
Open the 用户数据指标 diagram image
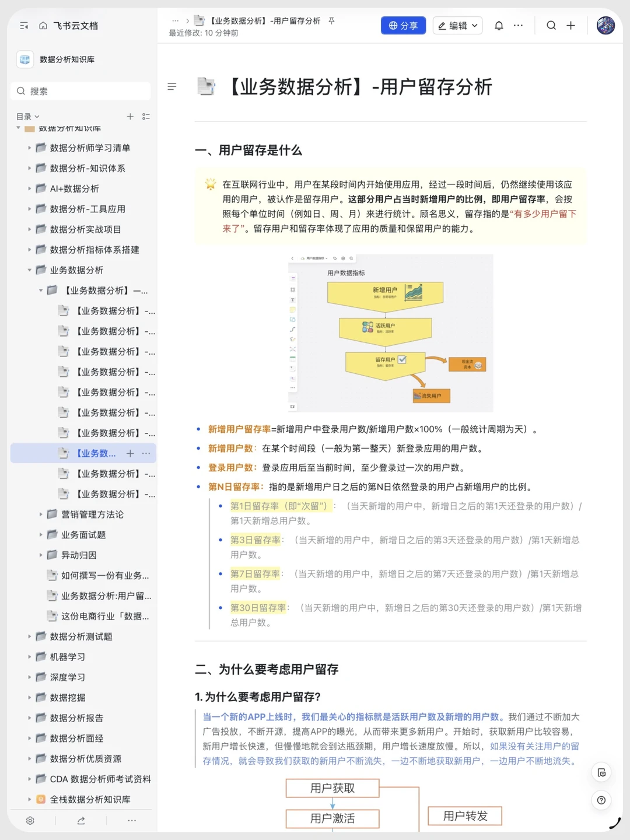click(391, 333)
